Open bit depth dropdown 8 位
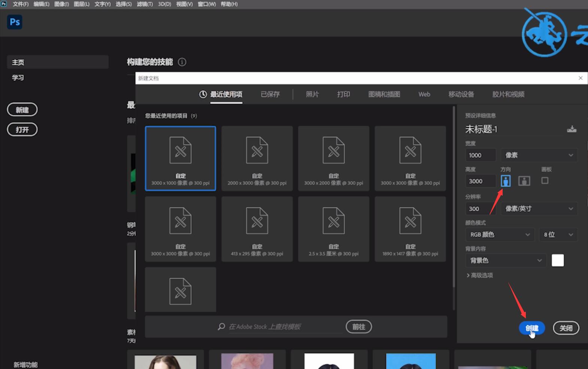Image resolution: width=588 pixels, height=369 pixels. pos(558,235)
